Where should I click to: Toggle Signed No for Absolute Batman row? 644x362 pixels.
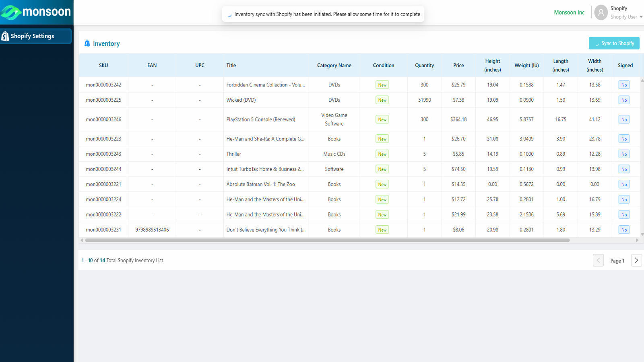tap(624, 184)
